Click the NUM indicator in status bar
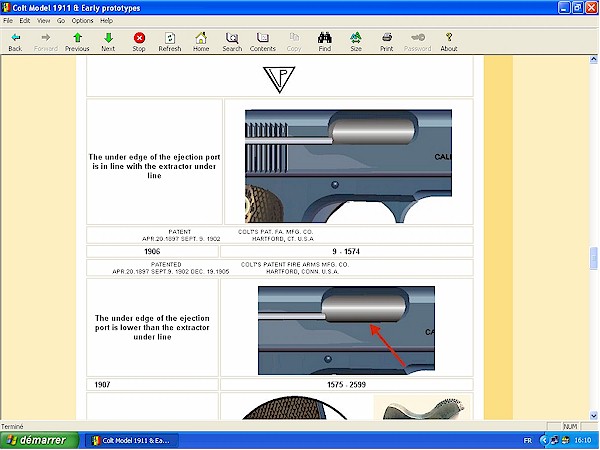This screenshot has width=600, height=450. click(570, 426)
